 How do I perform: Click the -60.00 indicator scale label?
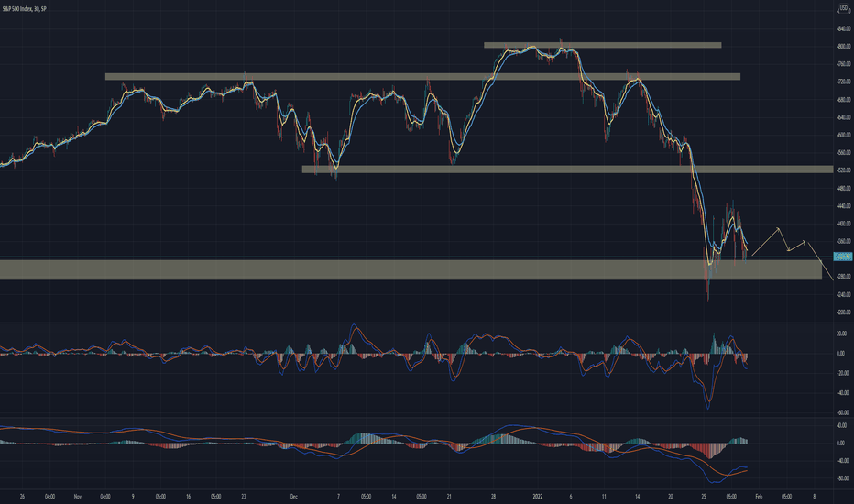click(843, 412)
